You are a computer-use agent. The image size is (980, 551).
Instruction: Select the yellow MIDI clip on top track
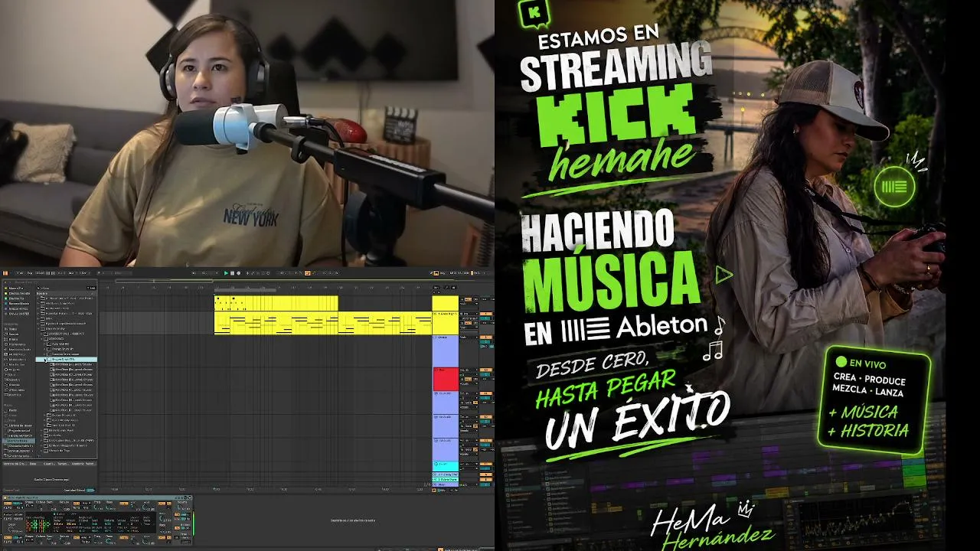point(276,303)
